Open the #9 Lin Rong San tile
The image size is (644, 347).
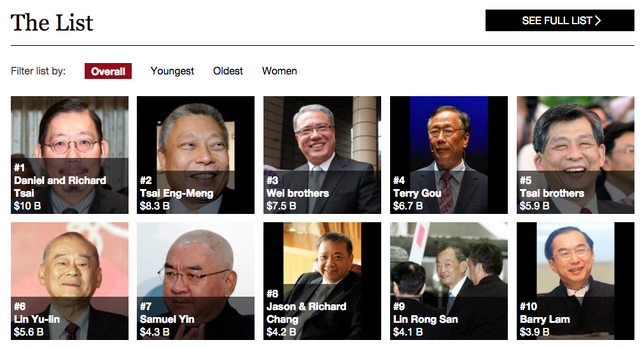449,281
